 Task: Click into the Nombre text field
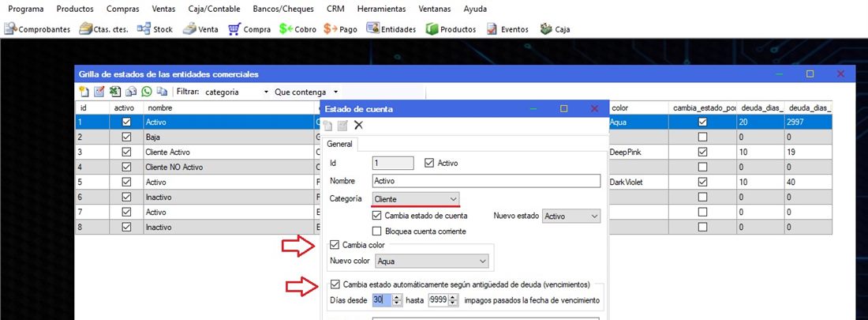pyautogui.click(x=486, y=181)
